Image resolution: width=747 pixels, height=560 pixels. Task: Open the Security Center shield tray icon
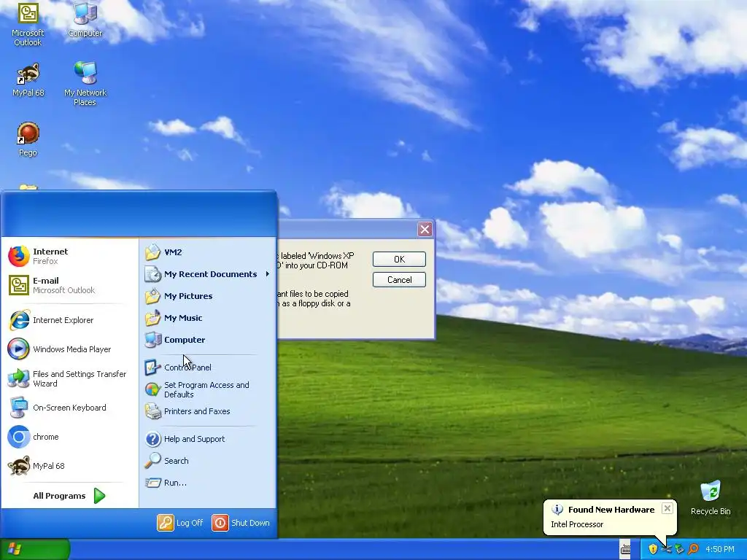pos(653,549)
